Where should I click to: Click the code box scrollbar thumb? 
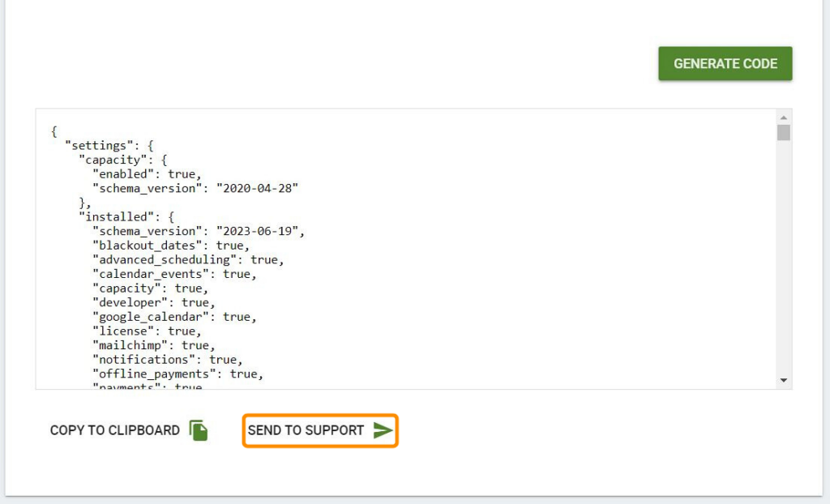(784, 132)
